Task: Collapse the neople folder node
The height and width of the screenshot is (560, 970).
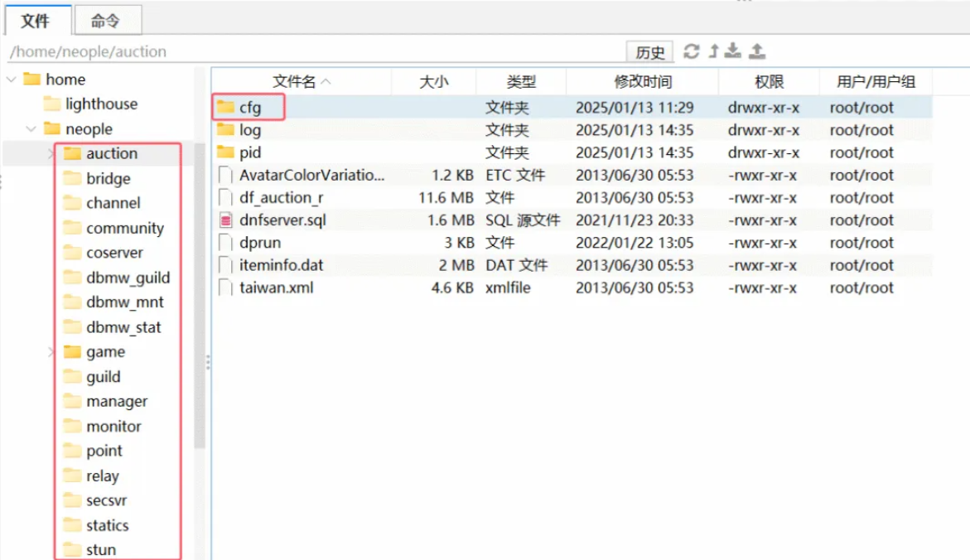Action: (31, 129)
